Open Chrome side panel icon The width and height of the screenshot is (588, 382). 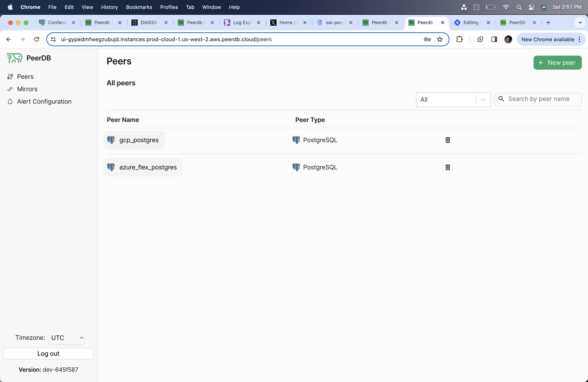tap(494, 39)
